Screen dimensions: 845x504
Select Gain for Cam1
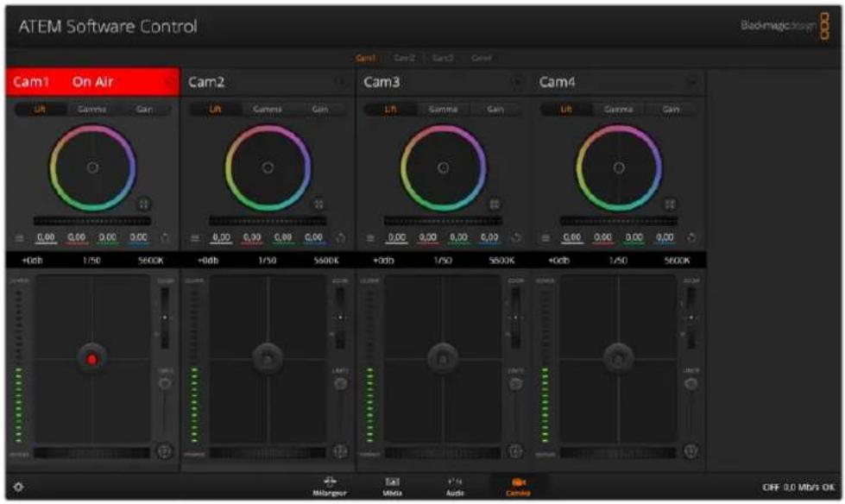click(x=144, y=110)
